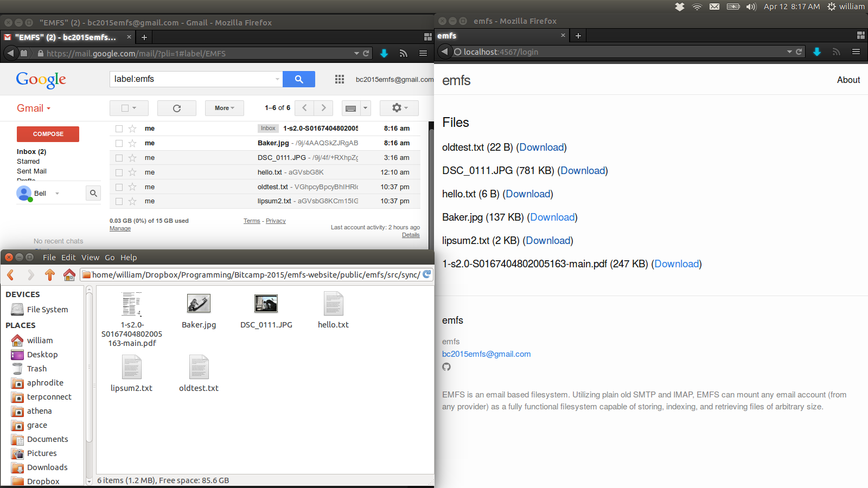868x488 pixels.
Task: Click the Gmail refresh button
Action: 177,108
